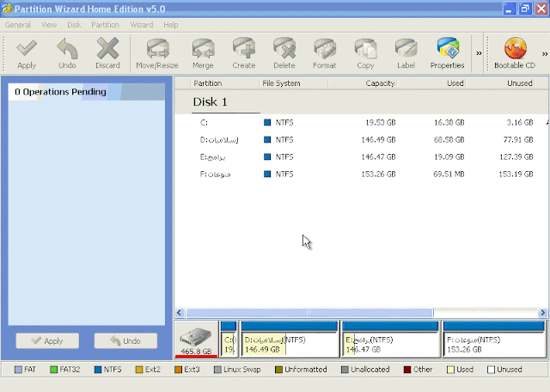This screenshot has height=392, width=550.
Task: Click the Undo button in pending operations panel
Action: 125,340
